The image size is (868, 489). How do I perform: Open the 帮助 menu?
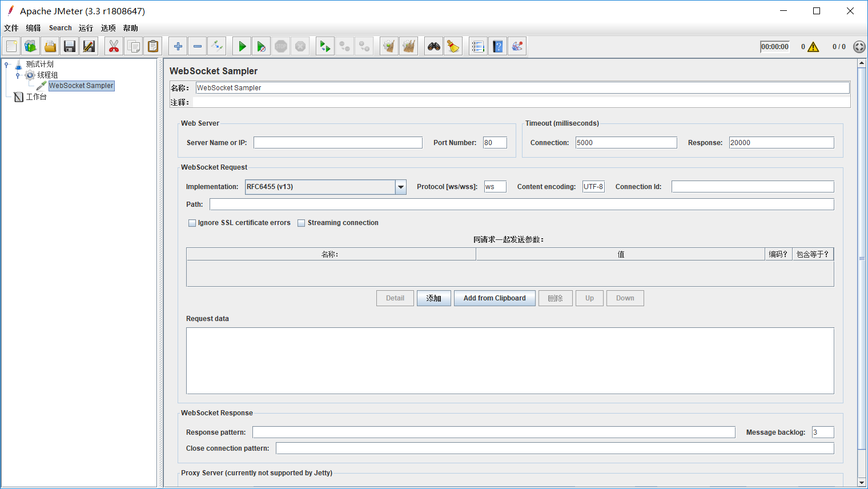tap(130, 28)
